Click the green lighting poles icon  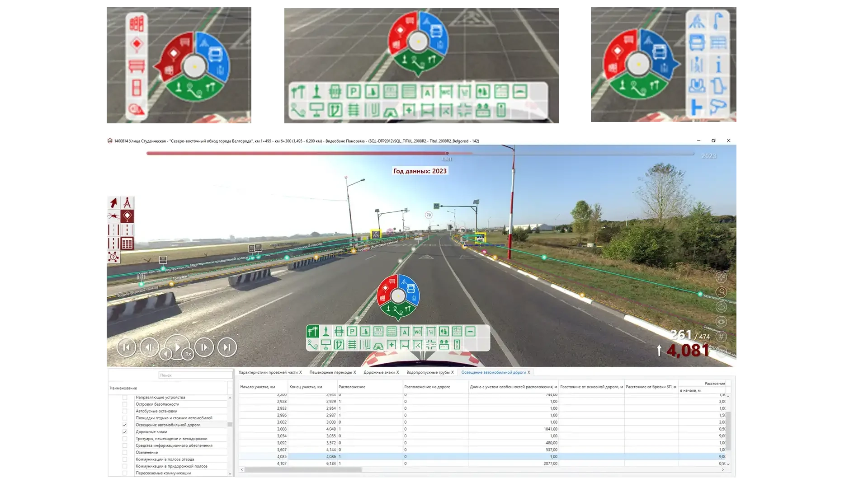pos(312,331)
